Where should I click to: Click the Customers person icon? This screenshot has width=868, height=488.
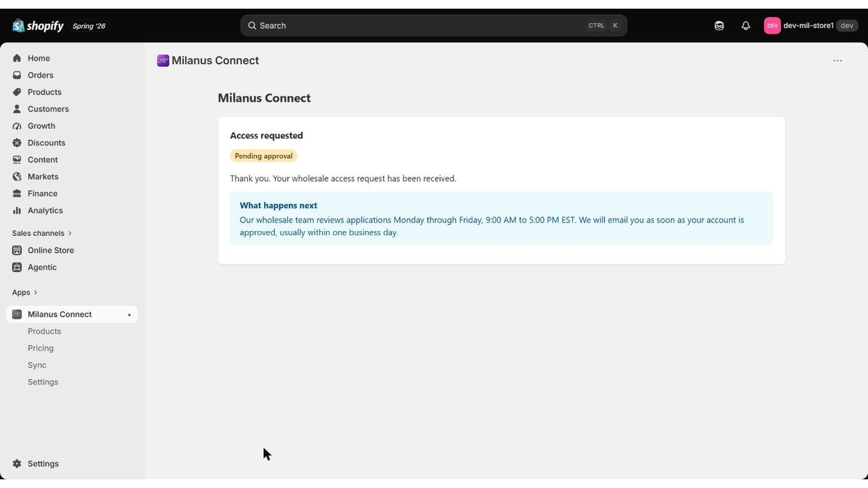click(x=17, y=108)
